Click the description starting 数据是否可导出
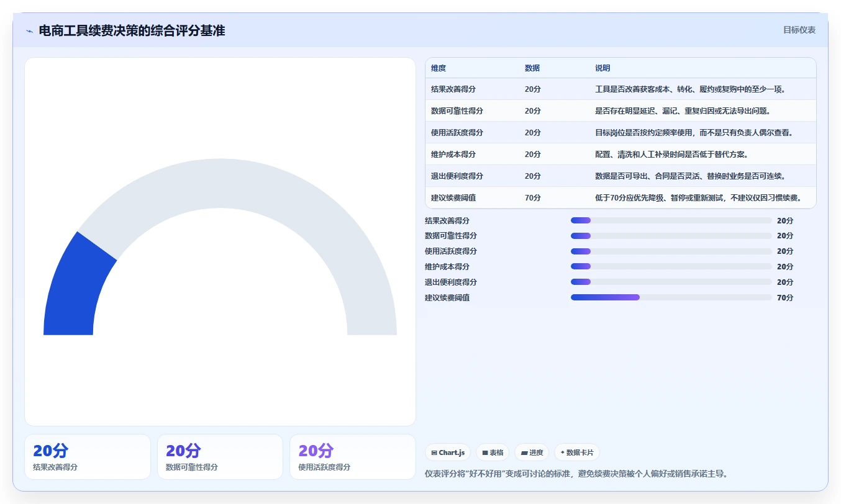The height and width of the screenshot is (504, 841). pos(691,176)
